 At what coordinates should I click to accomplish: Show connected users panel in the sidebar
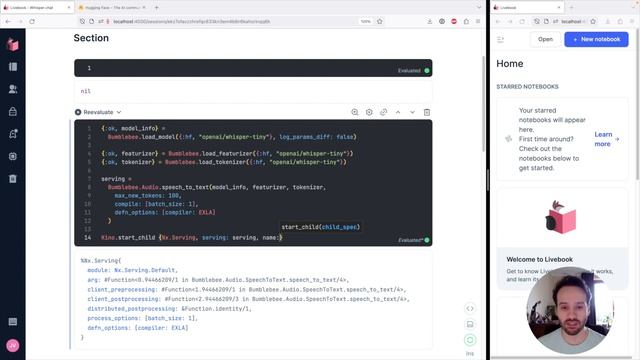13,89
